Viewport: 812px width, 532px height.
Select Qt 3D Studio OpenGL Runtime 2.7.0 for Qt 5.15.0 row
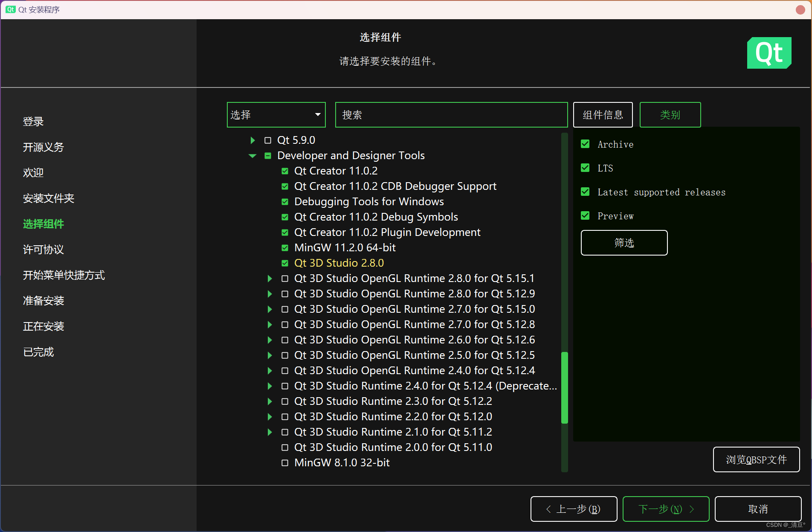tap(415, 309)
